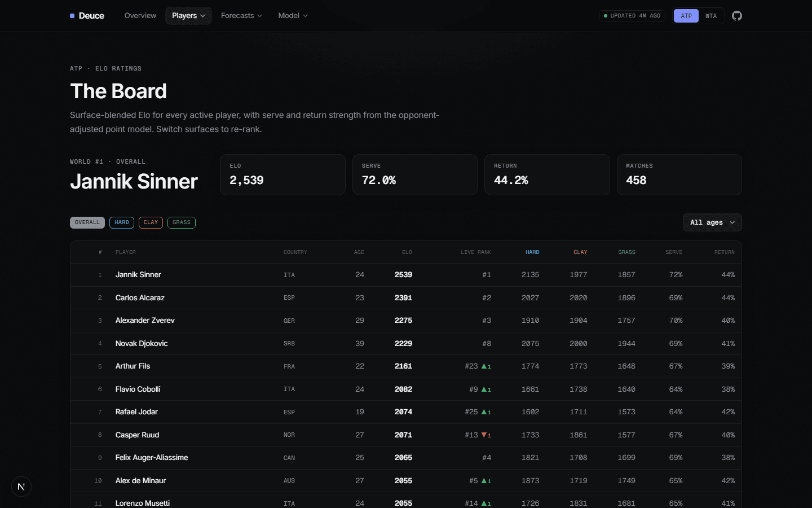The height and width of the screenshot is (508, 812).
Task: Sort table by SERVE column header
Action: click(674, 252)
